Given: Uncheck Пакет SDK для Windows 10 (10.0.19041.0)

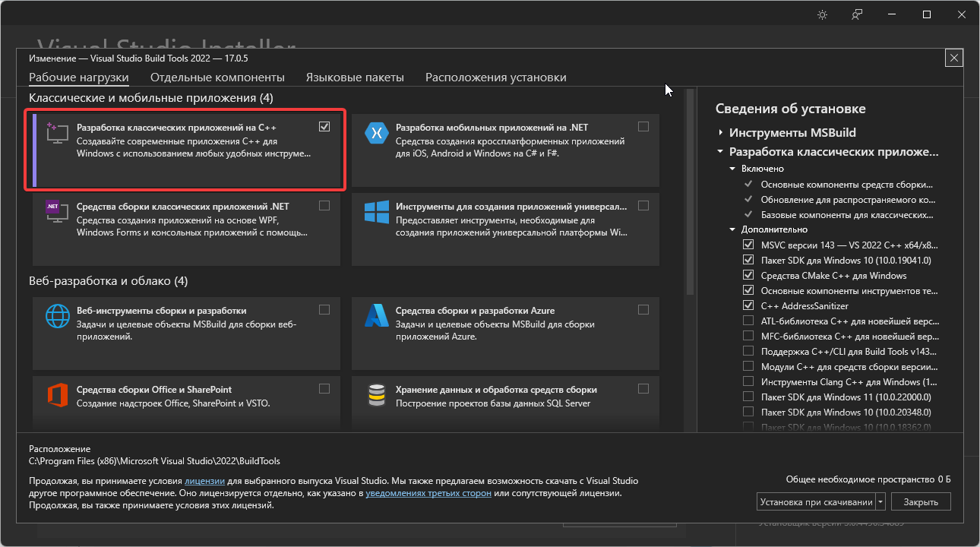Looking at the screenshot, I should pos(748,261).
